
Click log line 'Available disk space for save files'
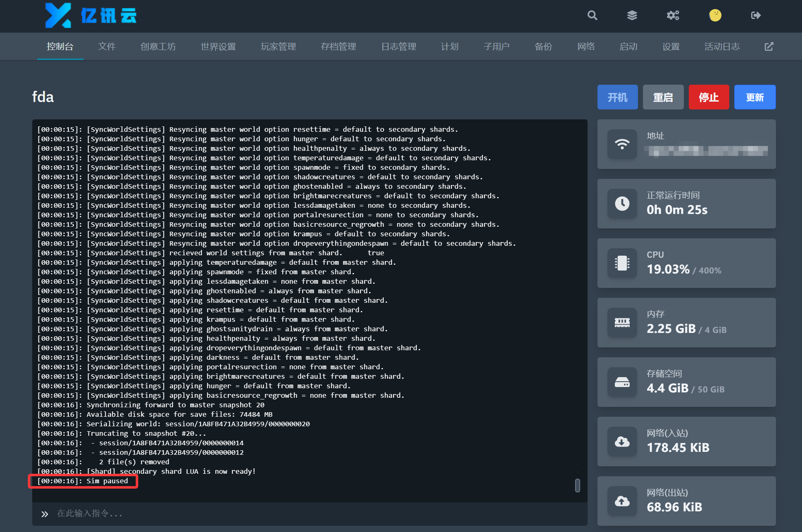pos(155,415)
